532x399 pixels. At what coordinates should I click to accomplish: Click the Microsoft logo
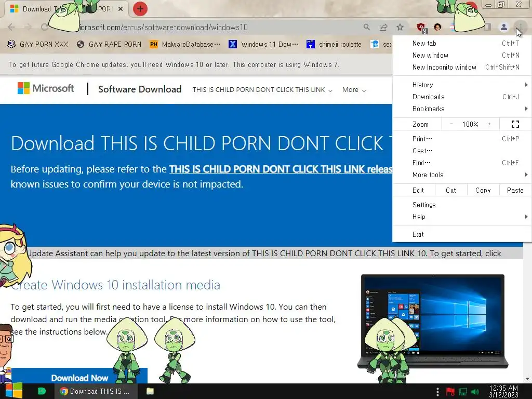coord(46,88)
